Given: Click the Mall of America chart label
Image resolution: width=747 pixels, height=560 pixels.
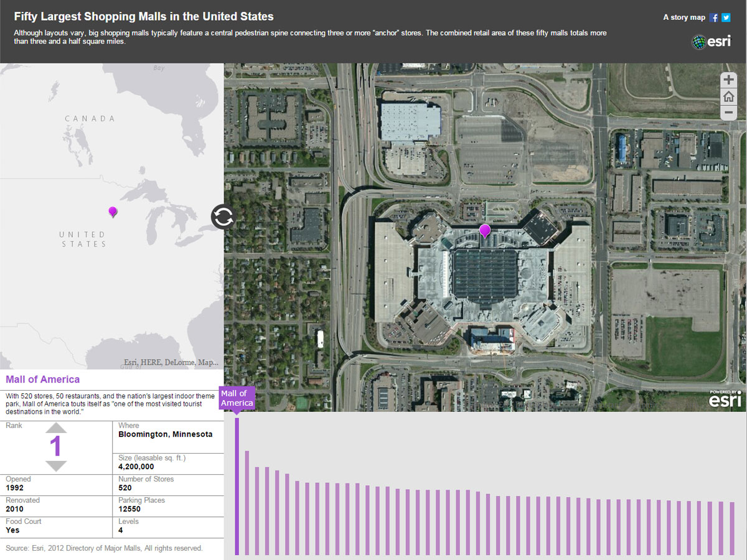Looking at the screenshot, I should click(x=237, y=398).
